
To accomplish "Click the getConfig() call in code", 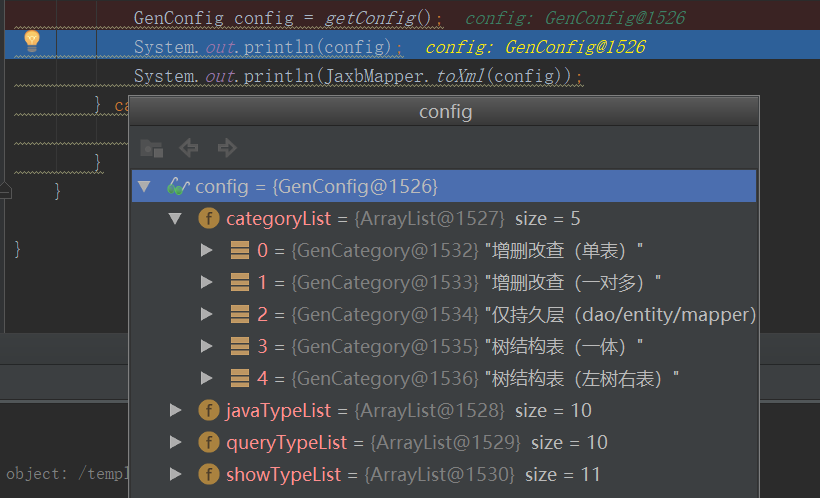I will pos(378,18).
